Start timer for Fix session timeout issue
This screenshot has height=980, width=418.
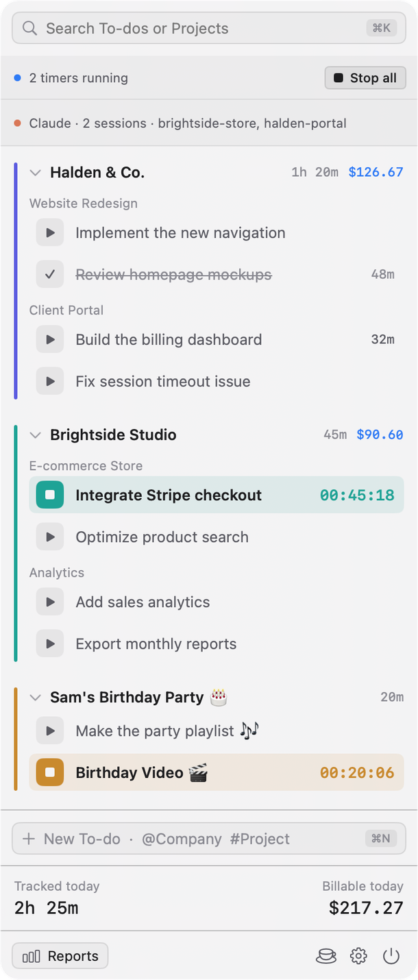click(x=50, y=381)
